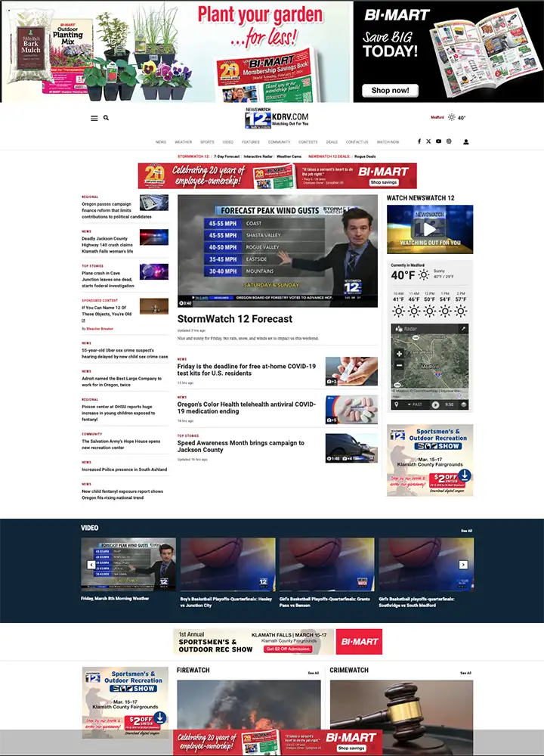Open the child fentanyl exposure report story
The height and width of the screenshot is (756, 544).
(x=122, y=494)
